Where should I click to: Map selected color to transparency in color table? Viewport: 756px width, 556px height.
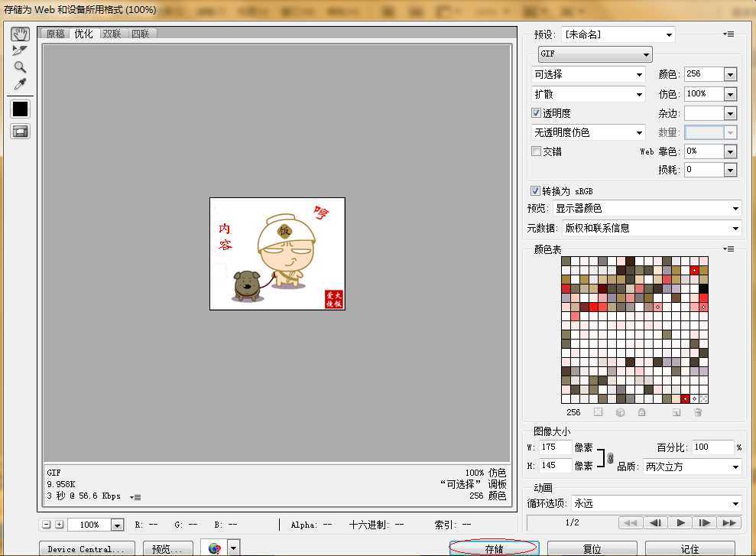click(599, 412)
